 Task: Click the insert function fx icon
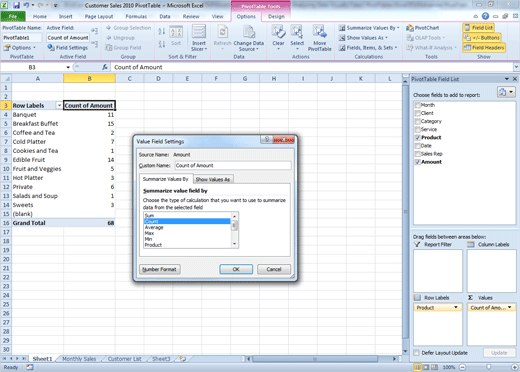click(105, 67)
